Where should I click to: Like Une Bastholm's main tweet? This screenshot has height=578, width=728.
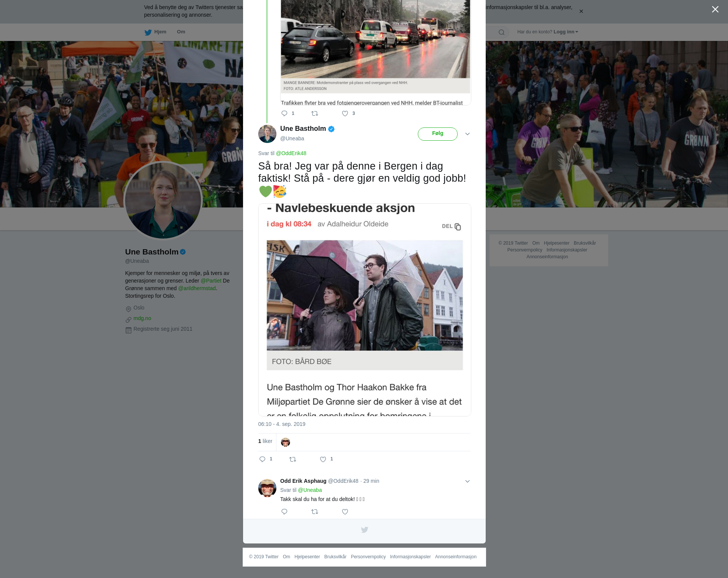coord(323,459)
